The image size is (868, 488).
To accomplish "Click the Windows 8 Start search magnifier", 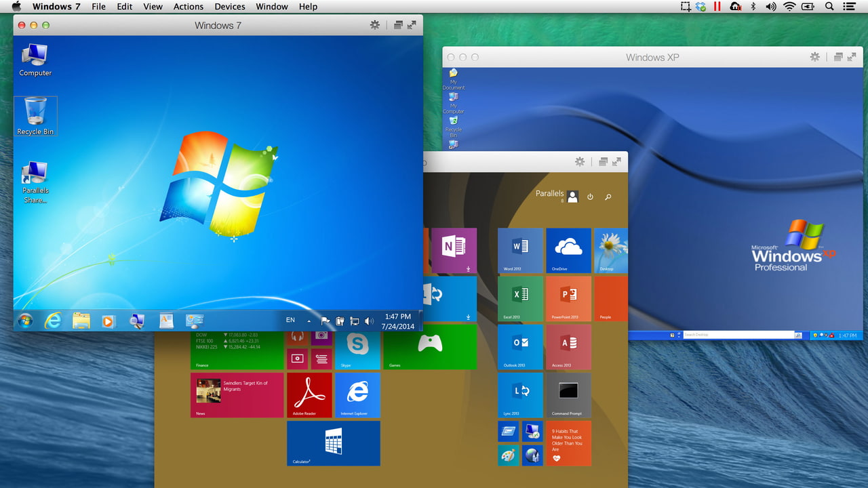I will (608, 197).
